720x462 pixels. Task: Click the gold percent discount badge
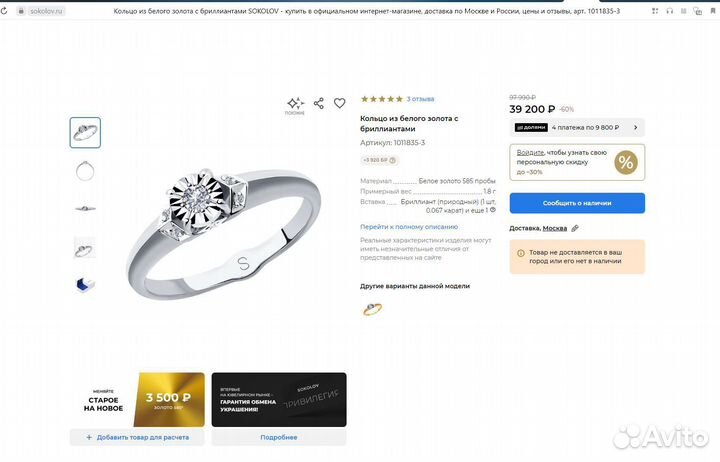pos(626,162)
